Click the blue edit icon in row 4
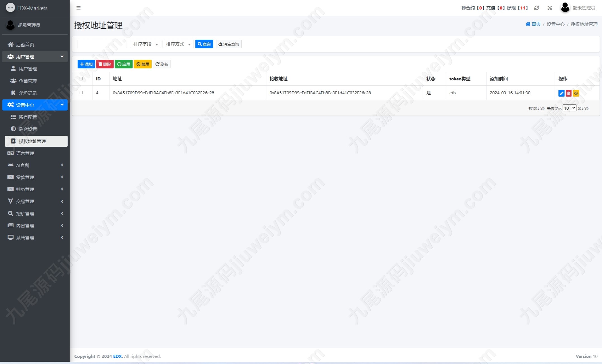602x364 pixels. click(561, 93)
